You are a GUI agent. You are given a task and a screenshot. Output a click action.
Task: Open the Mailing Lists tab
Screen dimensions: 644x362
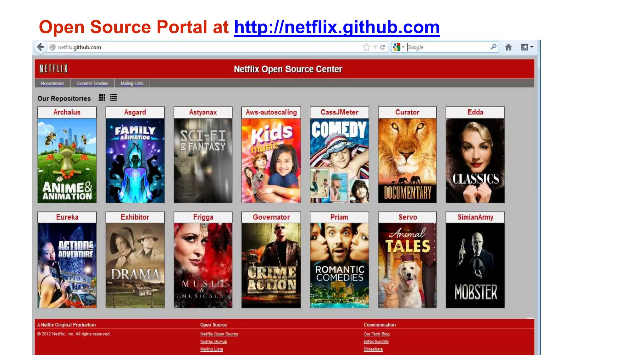(x=132, y=83)
